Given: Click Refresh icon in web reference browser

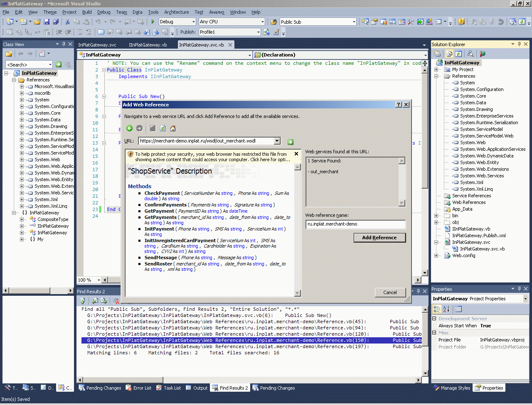Looking at the screenshot, I should [163, 128].
